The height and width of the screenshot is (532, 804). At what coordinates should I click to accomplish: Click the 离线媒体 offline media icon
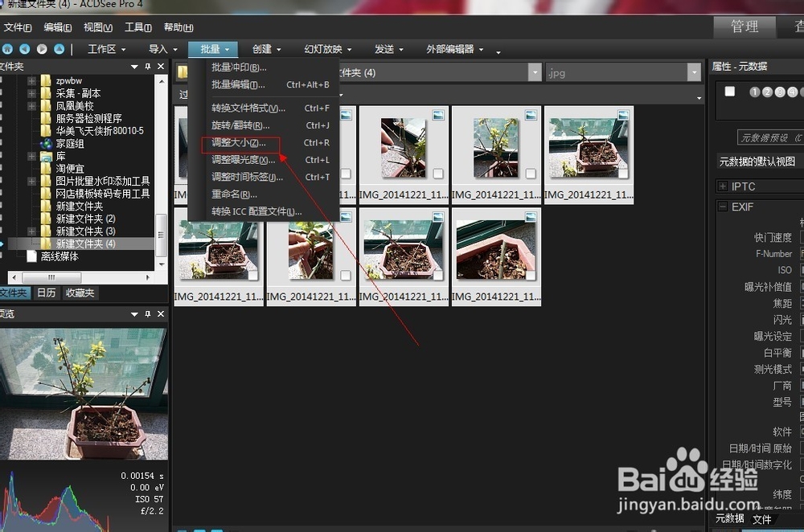point(32,256)
